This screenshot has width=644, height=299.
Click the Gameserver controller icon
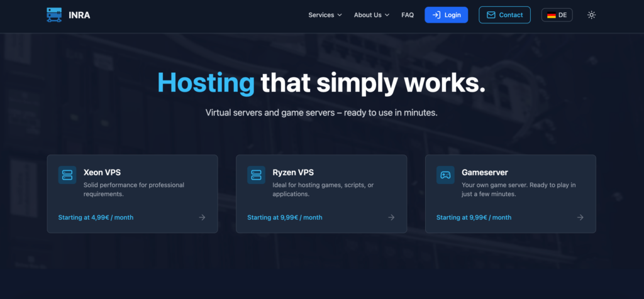tap(445, 175)
